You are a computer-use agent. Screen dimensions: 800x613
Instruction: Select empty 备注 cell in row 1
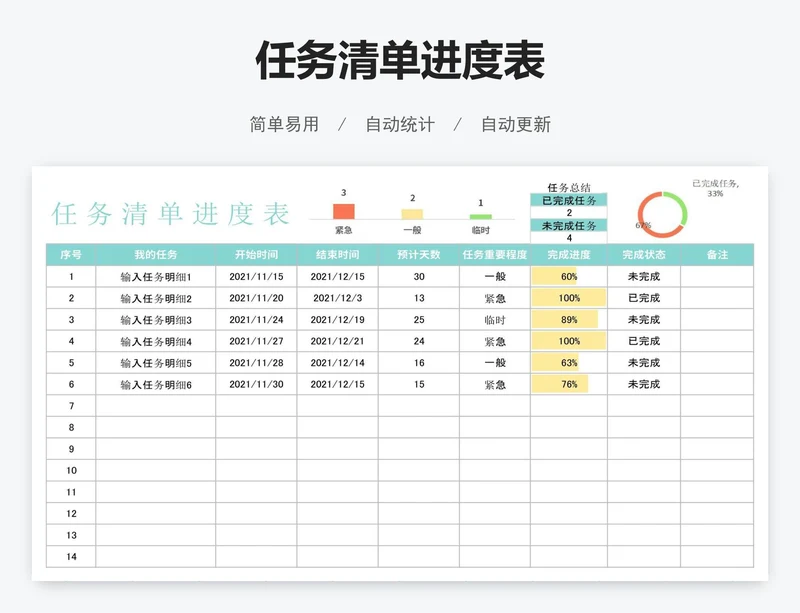(x=717, y=277)
